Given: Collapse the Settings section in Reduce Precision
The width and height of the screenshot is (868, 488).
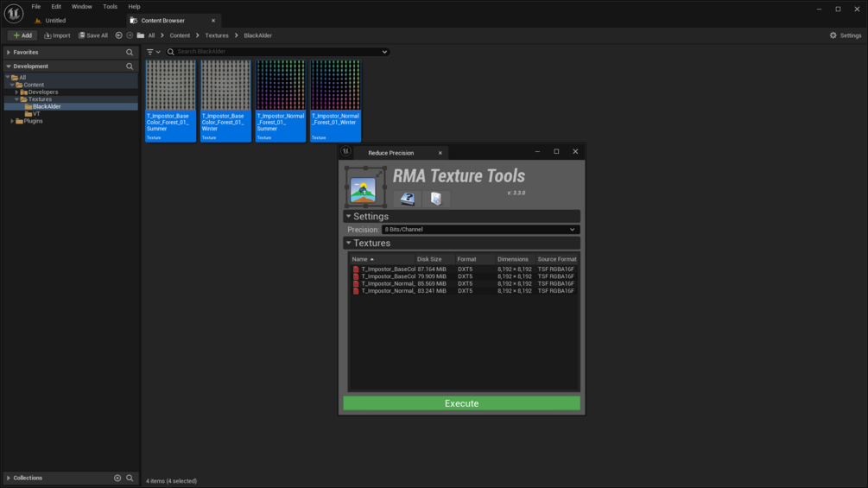Looking at the screenshot, I should pos(348,216).
